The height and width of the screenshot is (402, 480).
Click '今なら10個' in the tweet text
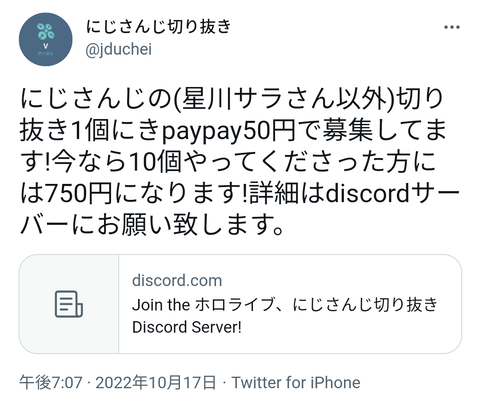[x=117, y=162]
